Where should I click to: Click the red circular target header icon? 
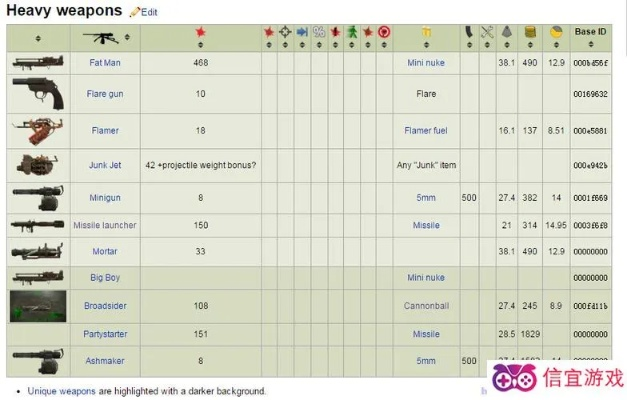[x=384, y=32]
